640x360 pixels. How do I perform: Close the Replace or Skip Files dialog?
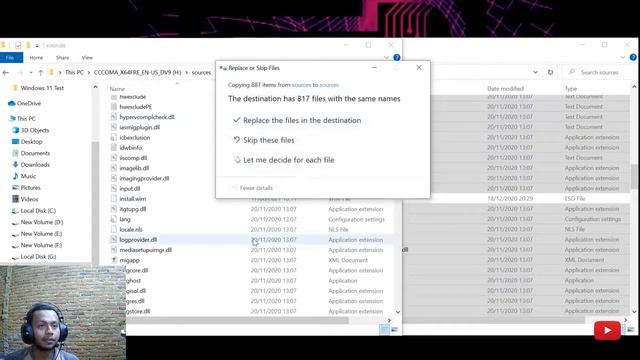pos(419,68)
